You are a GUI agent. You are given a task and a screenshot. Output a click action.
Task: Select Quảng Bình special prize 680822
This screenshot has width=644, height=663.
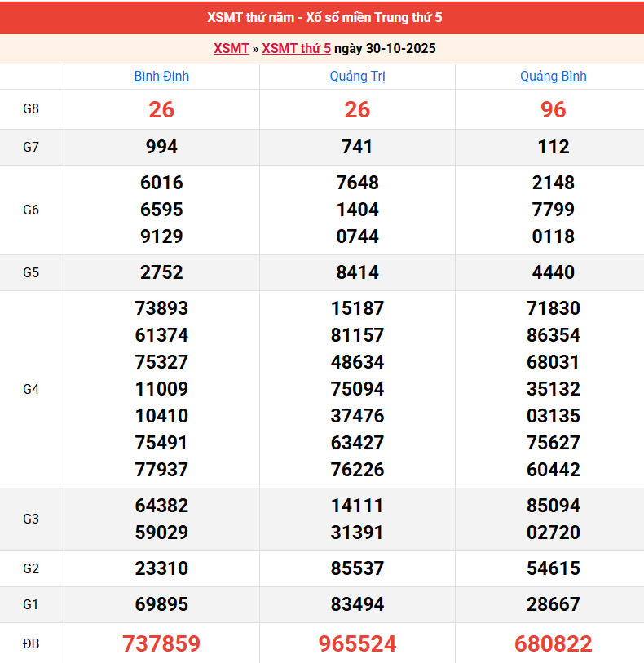[553, 643]
